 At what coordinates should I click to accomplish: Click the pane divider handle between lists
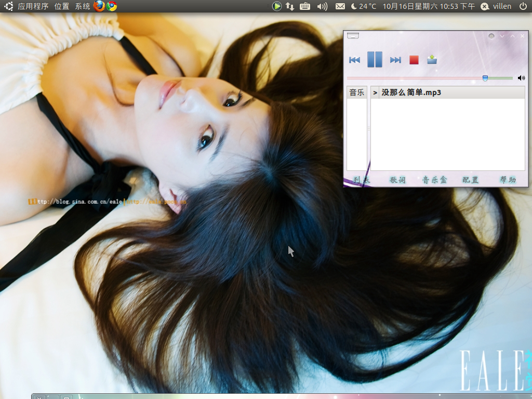369,129
